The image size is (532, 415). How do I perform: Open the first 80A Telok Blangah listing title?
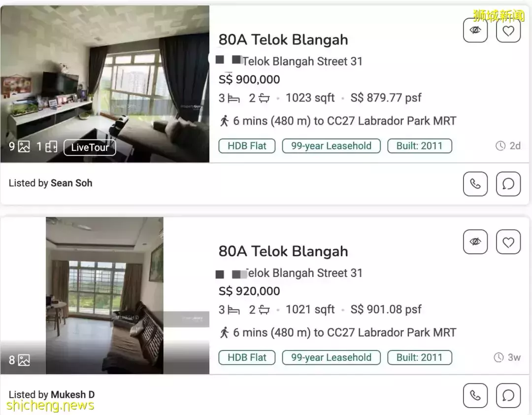(283, 39)
